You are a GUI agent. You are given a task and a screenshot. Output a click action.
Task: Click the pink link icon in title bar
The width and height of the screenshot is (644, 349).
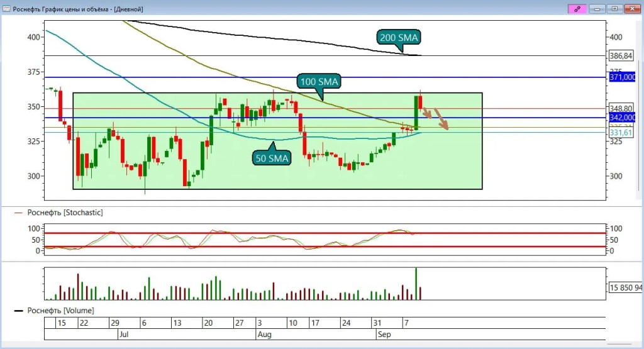tap(577, 9)
